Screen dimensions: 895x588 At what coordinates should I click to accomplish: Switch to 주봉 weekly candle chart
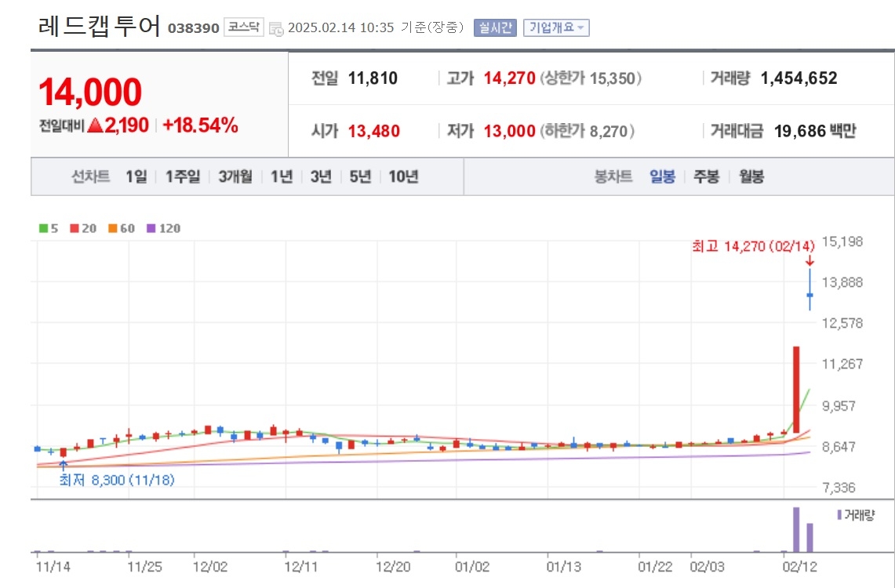tap(706, 177)
